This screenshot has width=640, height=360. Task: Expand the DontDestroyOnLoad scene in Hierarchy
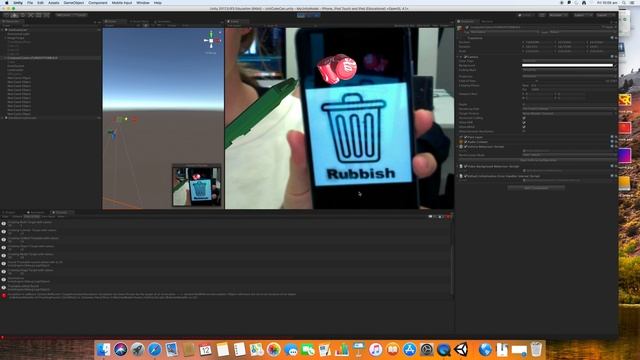[2, 118]
